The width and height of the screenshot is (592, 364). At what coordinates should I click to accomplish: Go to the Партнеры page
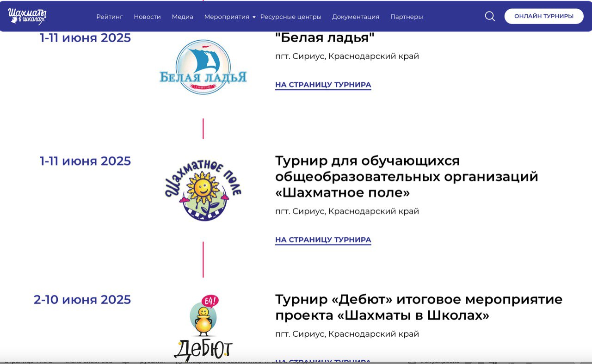[x=407, y=17]
